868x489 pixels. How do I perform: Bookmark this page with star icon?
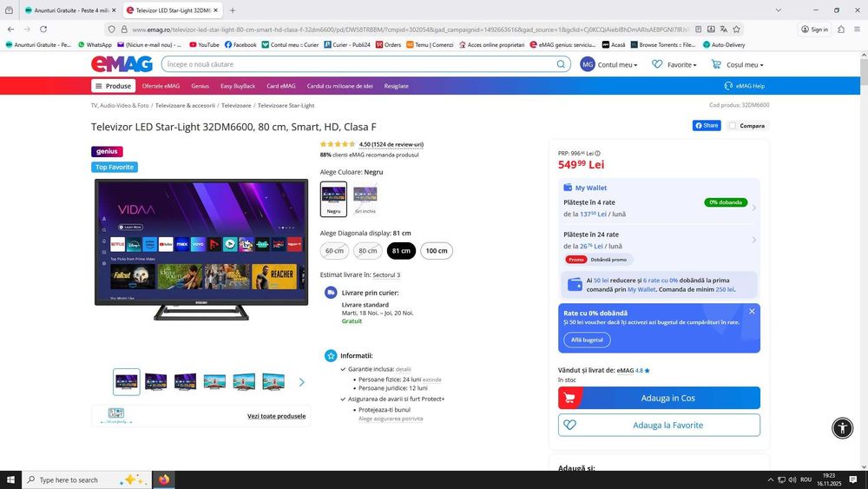(x=736, y=29)
